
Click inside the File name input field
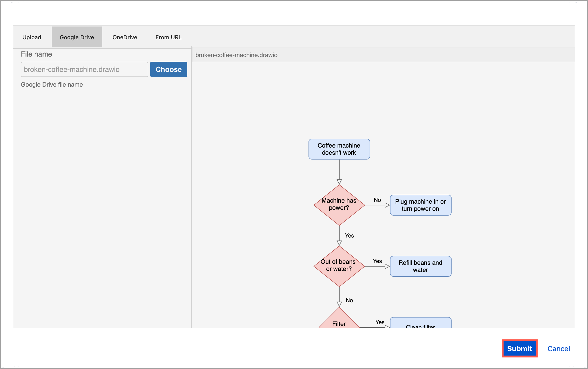pos(84,69)
